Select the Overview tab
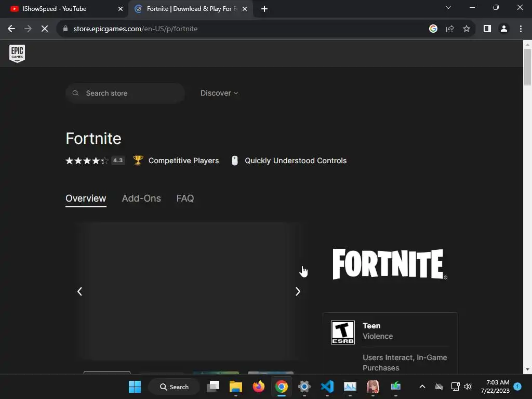Image resolution: width=532 pixels, height=399 pixels. [x=86, y=198]
